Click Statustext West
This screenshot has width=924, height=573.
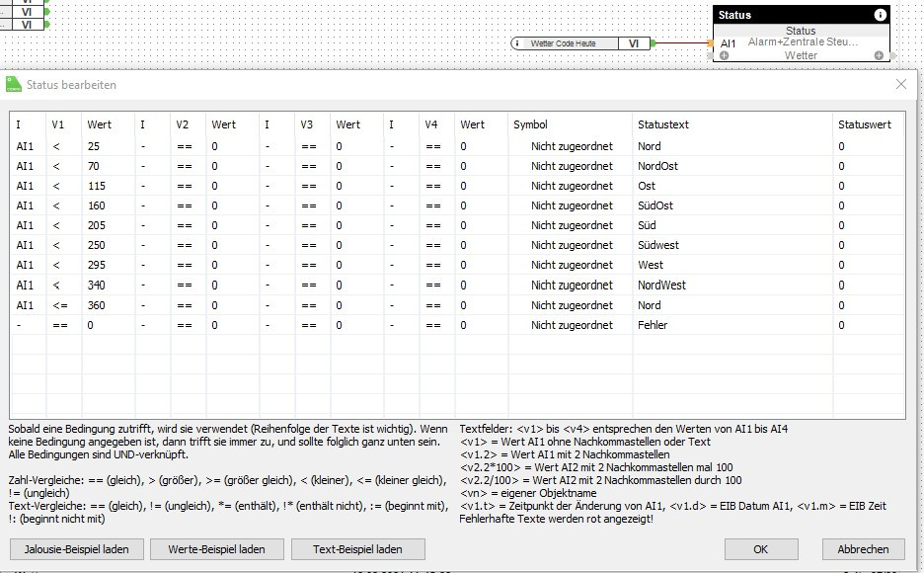click(651, 265)
